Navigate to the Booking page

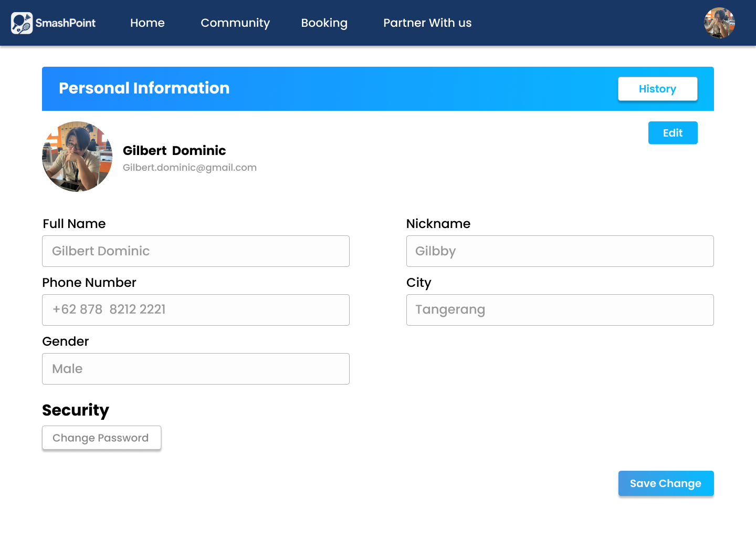click(324, 23)
